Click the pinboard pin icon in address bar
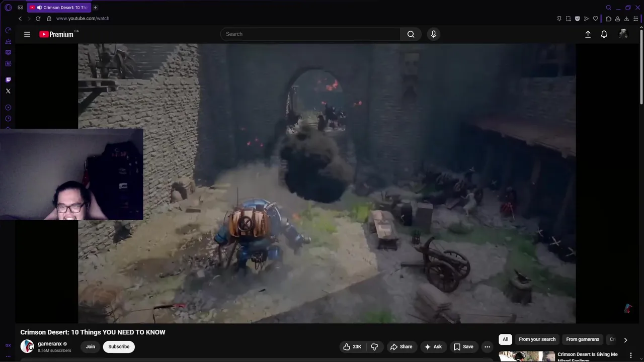644x362 pixels. tap(559, 19)
